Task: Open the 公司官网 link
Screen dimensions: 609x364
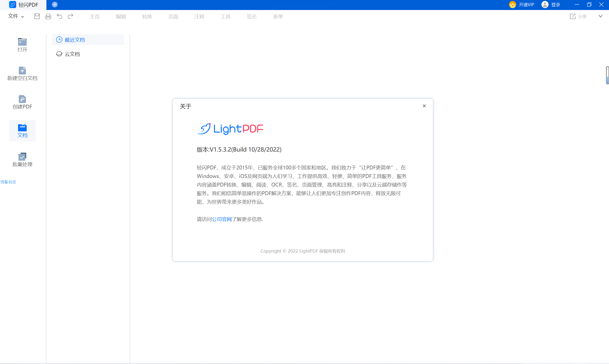Action: coord(222,219)
